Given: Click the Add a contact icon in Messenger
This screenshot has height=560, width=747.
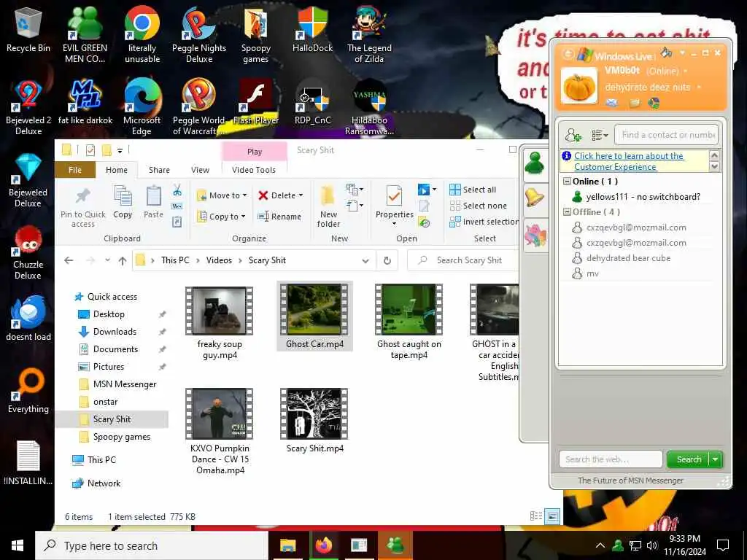Looking at the screenshot, I should pyautogui.click(x=573, y=135).
